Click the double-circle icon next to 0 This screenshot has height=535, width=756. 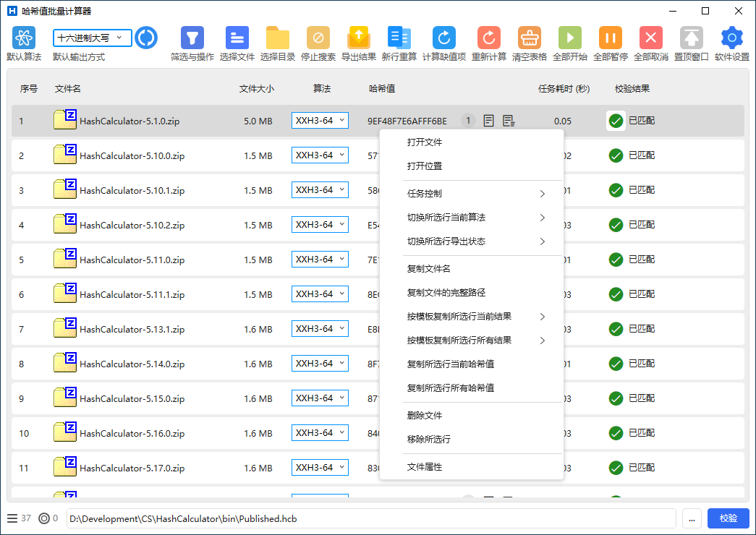(44, 518)
